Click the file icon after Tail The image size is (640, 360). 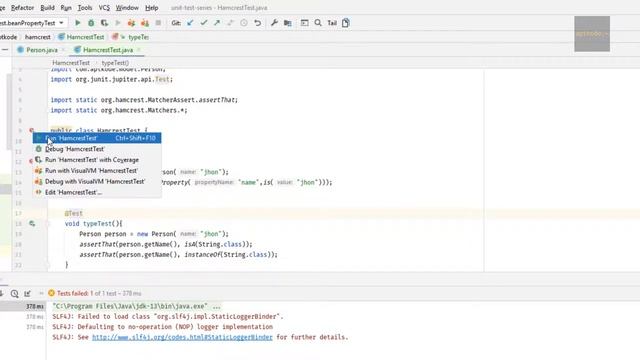pyautogui.click(x=346, y=23)
